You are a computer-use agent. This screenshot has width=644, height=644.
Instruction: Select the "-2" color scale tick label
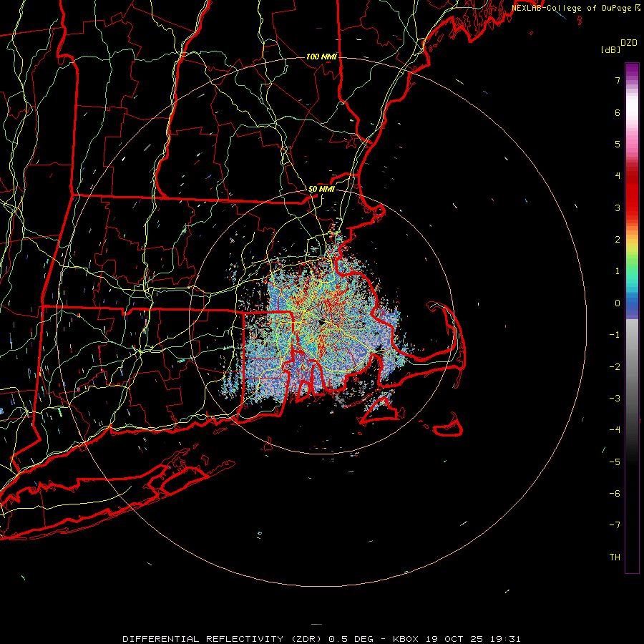click(x=615, y=367)
